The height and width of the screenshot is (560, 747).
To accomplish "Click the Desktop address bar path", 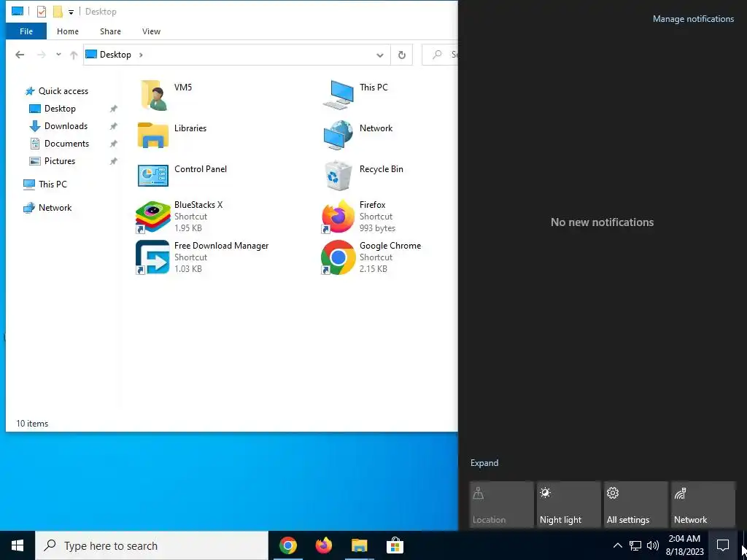I will 115,55.
